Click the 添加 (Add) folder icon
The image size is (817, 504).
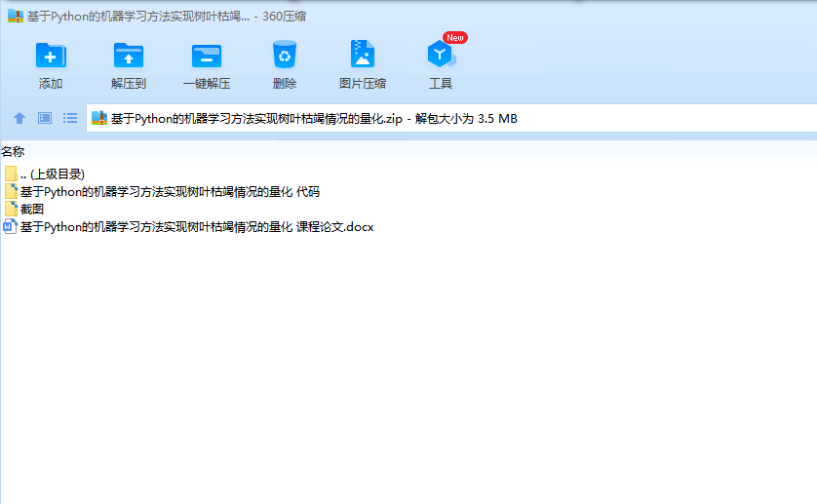point(51,55)
